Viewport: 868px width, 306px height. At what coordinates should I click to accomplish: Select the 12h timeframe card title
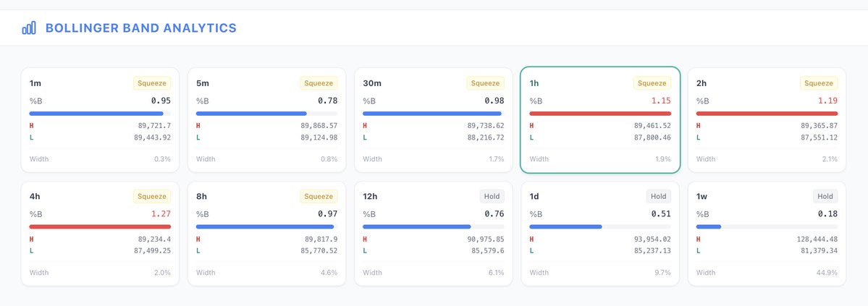pos(371,197)
